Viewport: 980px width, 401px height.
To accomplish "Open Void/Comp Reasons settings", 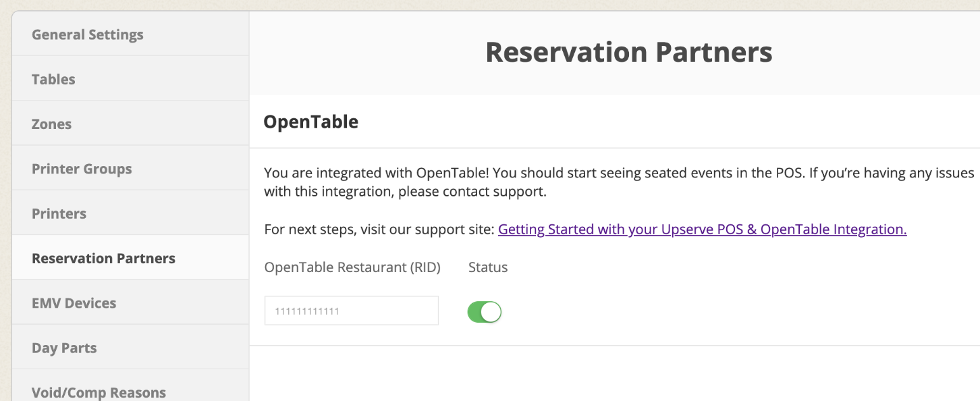I will [x=99, y=392].
